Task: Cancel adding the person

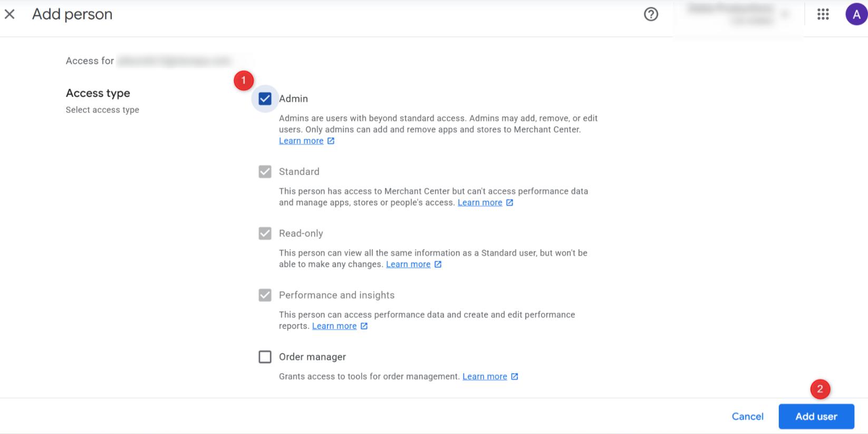Action: click(747, 416)
